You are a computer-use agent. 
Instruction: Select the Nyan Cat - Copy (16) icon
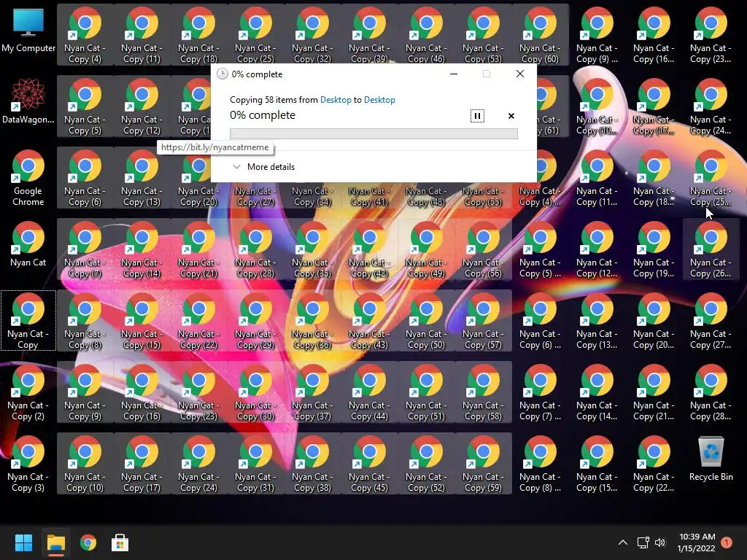(x=142, y=392)
